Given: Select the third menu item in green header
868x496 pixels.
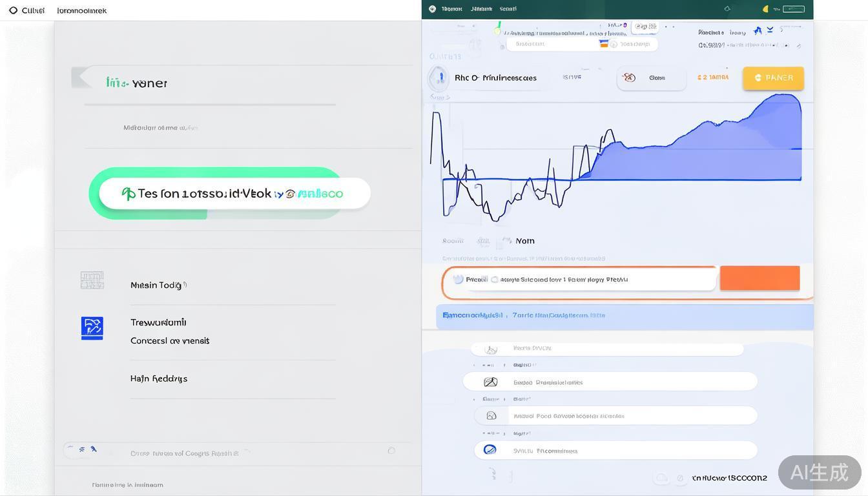Looking at the screenshot, I should (x=508, y=9).
